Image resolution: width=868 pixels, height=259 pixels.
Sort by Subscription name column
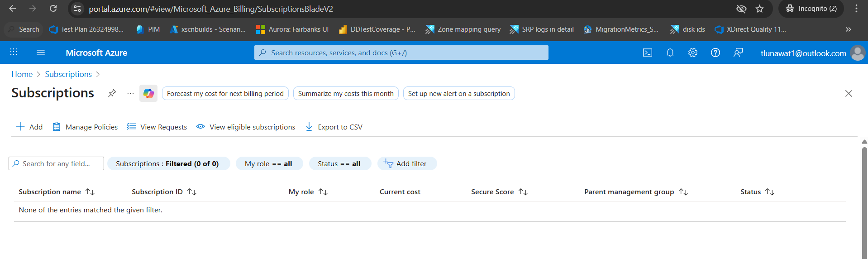57,192
